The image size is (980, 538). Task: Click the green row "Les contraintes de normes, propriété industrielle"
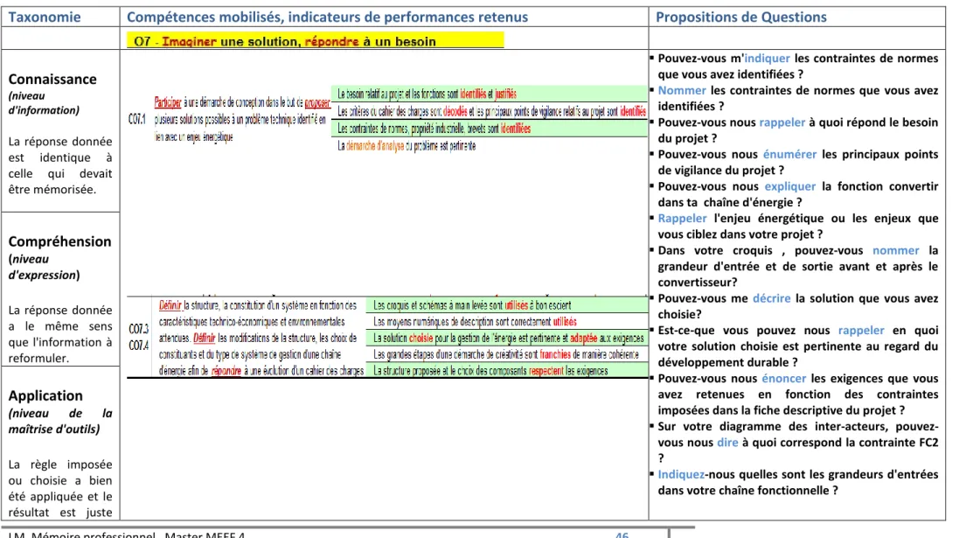[x=489, y=129]
